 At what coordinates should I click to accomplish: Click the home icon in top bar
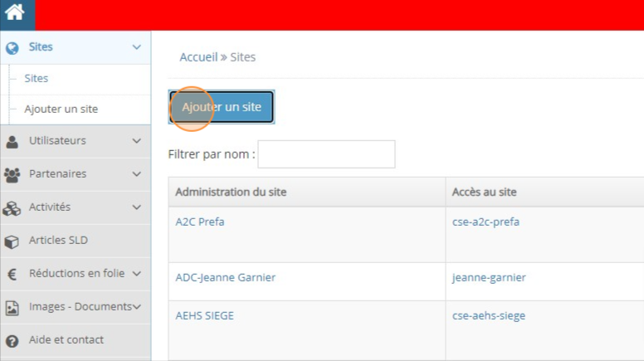(x=17, y=14)
